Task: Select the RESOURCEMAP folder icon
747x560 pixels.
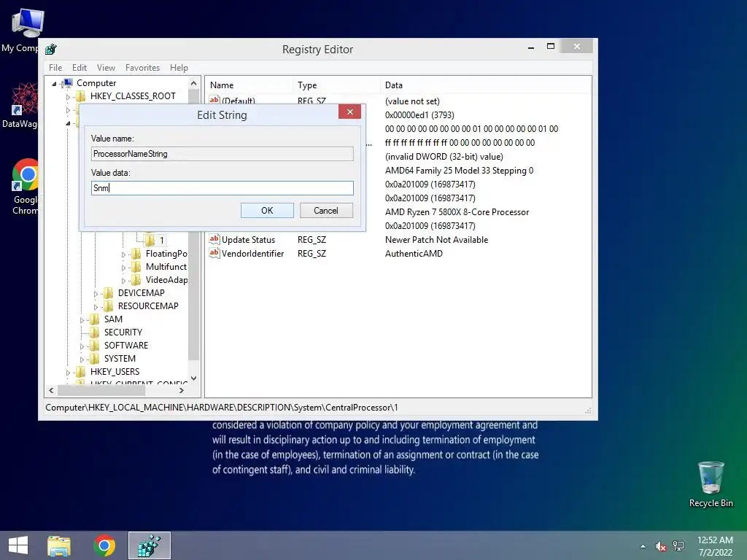Action: (109, 306)
